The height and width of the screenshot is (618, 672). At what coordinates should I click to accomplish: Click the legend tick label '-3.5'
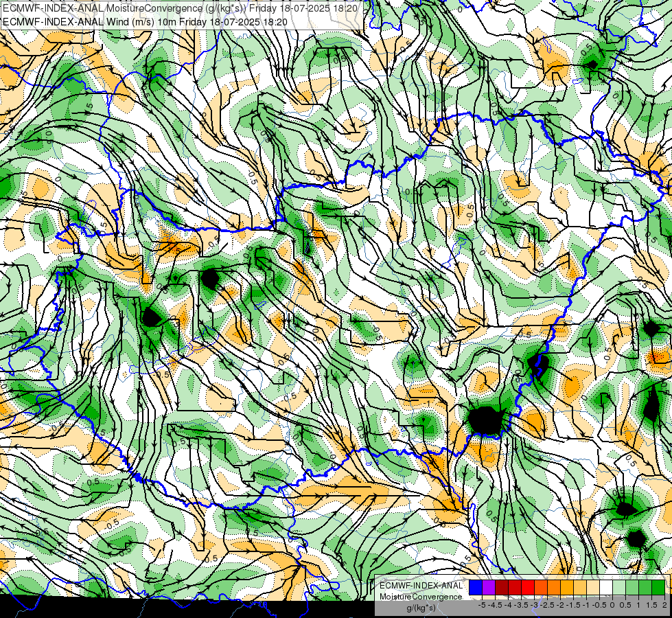[x=521, y=605]
